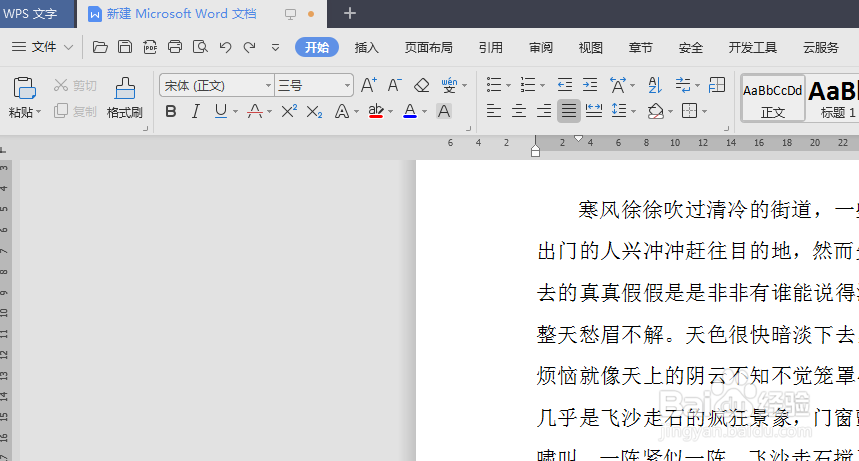Expand customize quick access toolbar arrow

pos(276,48)
